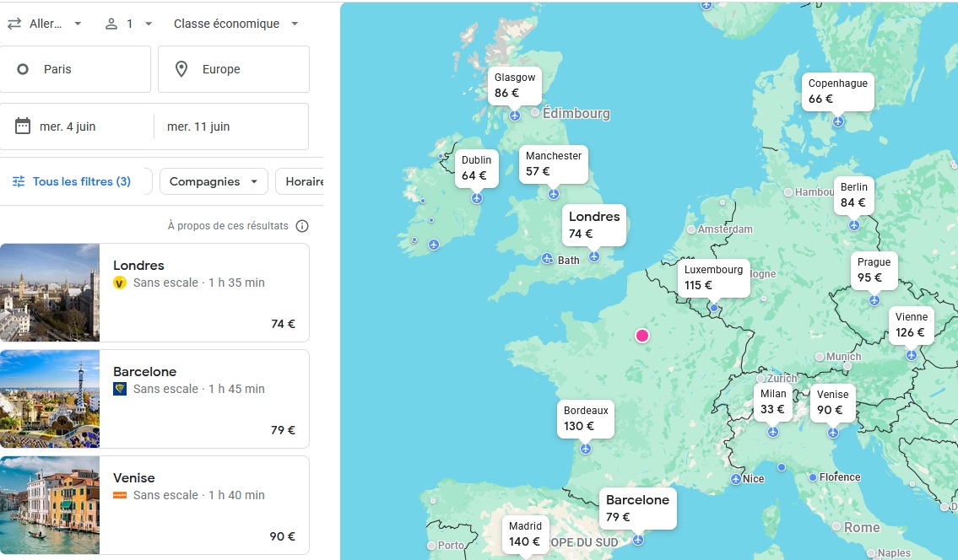
Task: Open Tous les filtres (3)
Action: (73, 181)
